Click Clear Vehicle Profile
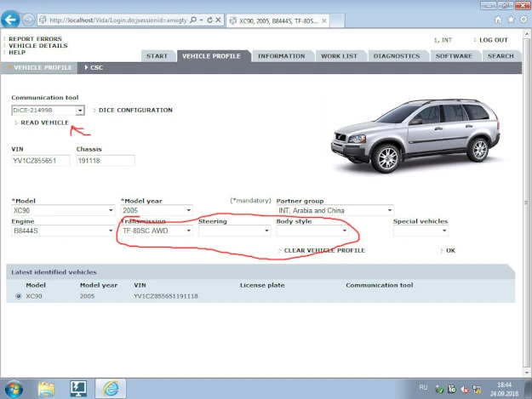 click(x=324, y=250)
